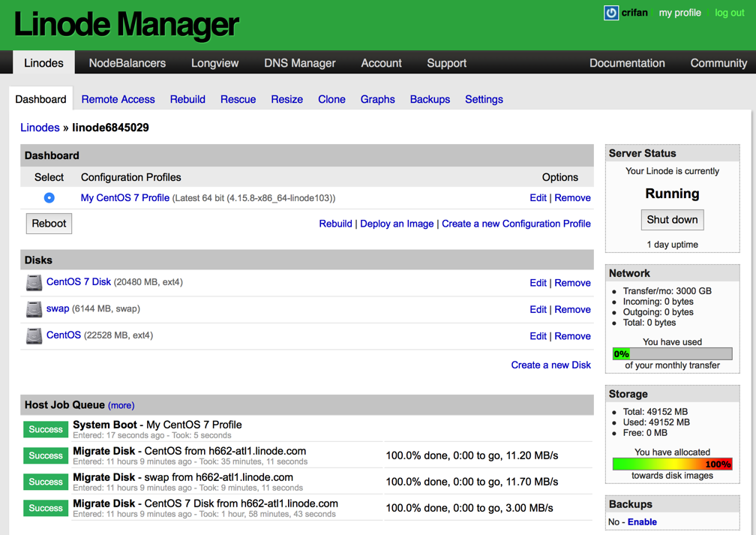Viewport: 756px width, 535px height.
Task: Click Success badge for Migrate Disk CentOS
Action: coord(46,455)
